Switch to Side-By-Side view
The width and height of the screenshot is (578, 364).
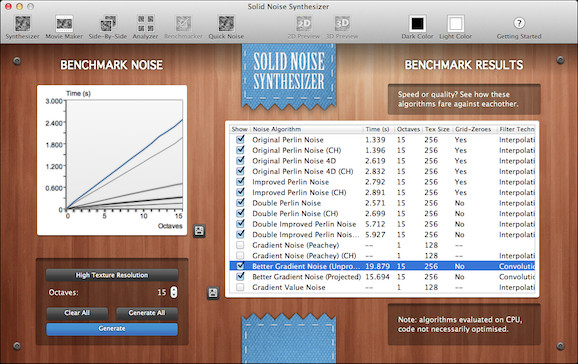108,27
